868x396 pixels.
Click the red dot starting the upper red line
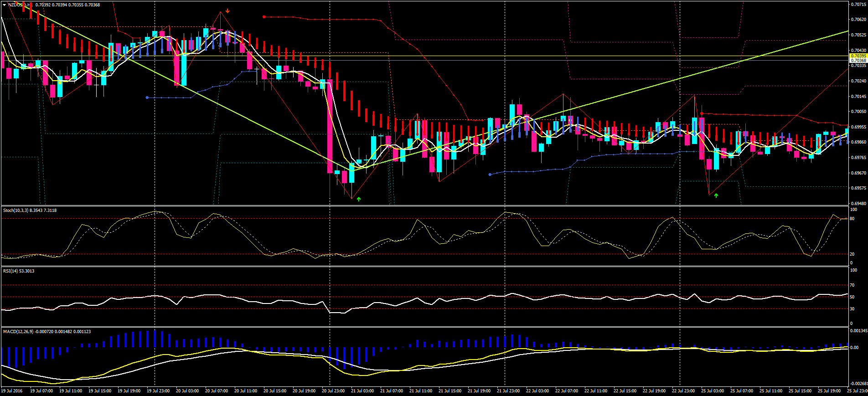(264, 17)
